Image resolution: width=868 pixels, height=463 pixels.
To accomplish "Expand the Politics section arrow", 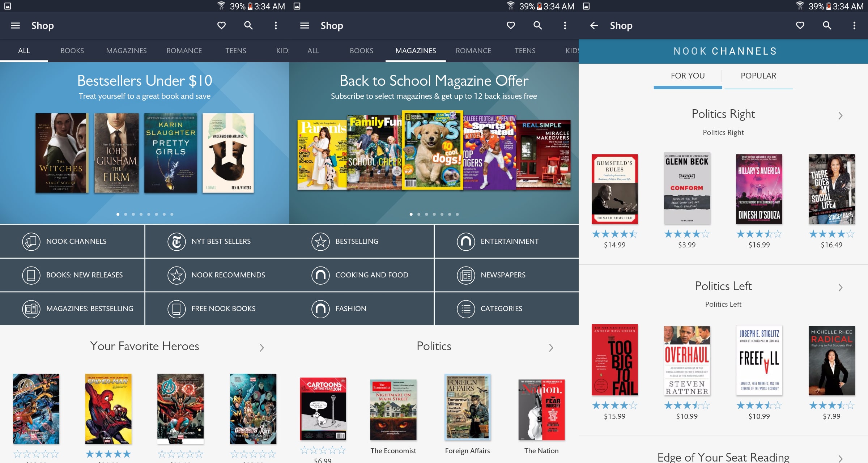I will click(551, 348).
